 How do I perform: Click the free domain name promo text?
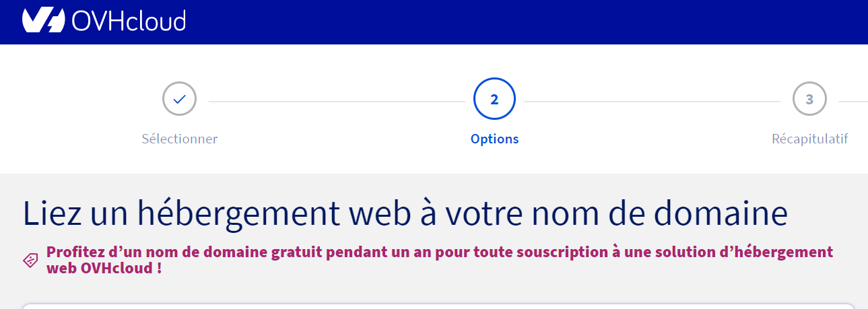coord(439,252)
